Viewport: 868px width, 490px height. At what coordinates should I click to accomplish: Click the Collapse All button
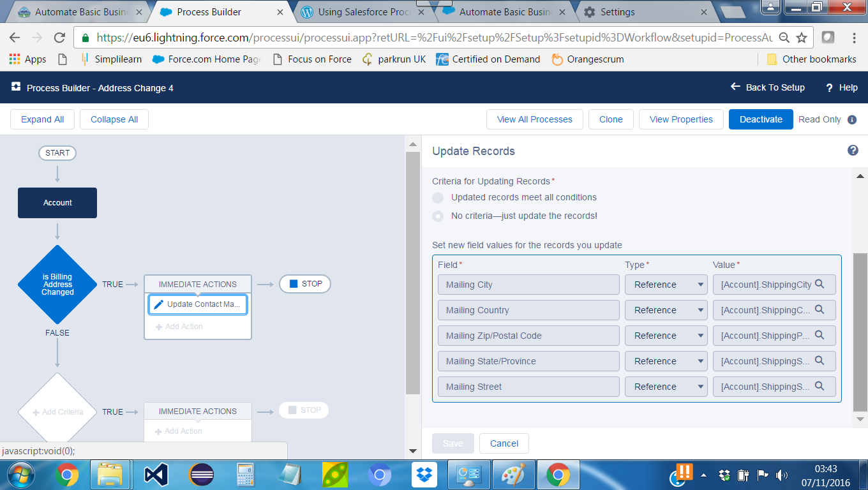[x=114, y=119]
